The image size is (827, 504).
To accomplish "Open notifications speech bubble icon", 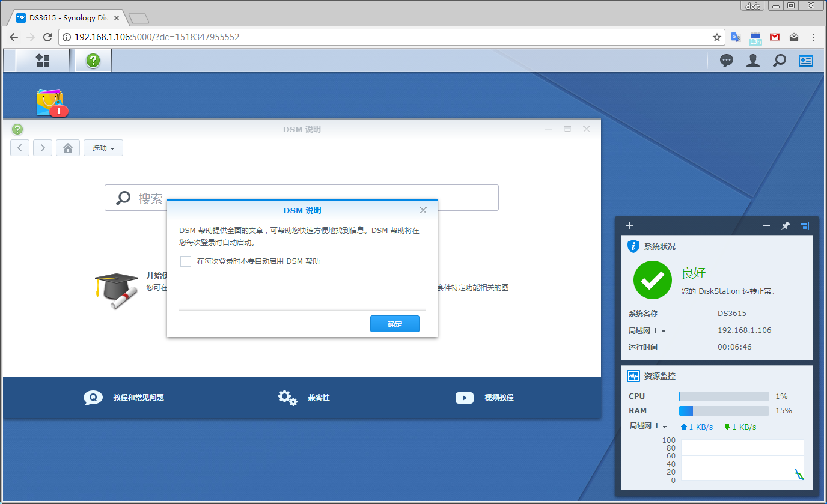I will point(727,61).
